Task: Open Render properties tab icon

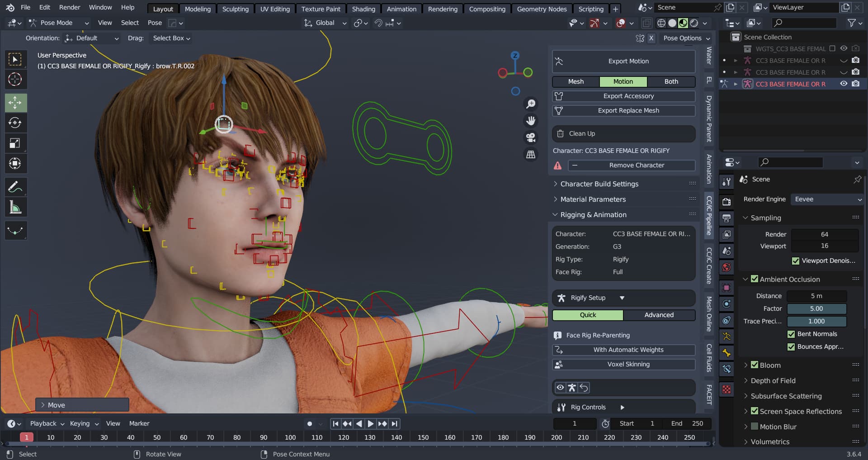Action: [726, 202]
